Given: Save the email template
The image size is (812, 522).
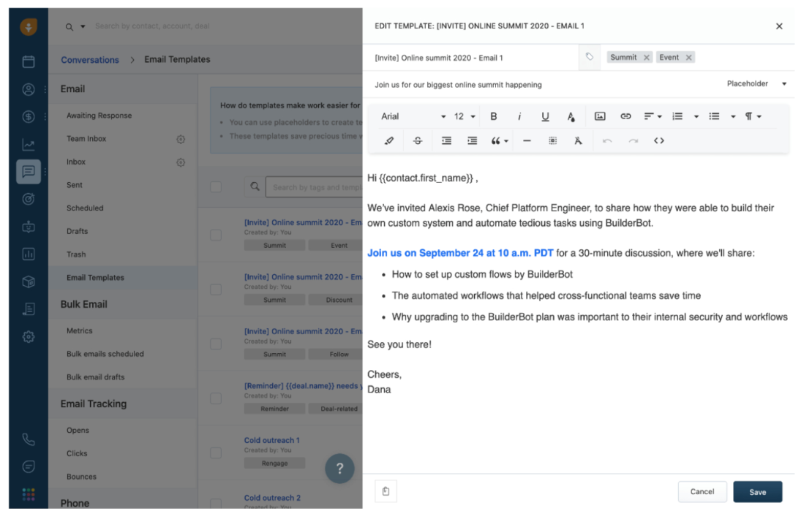Looking at the screenshot, I should click(757, 491).
